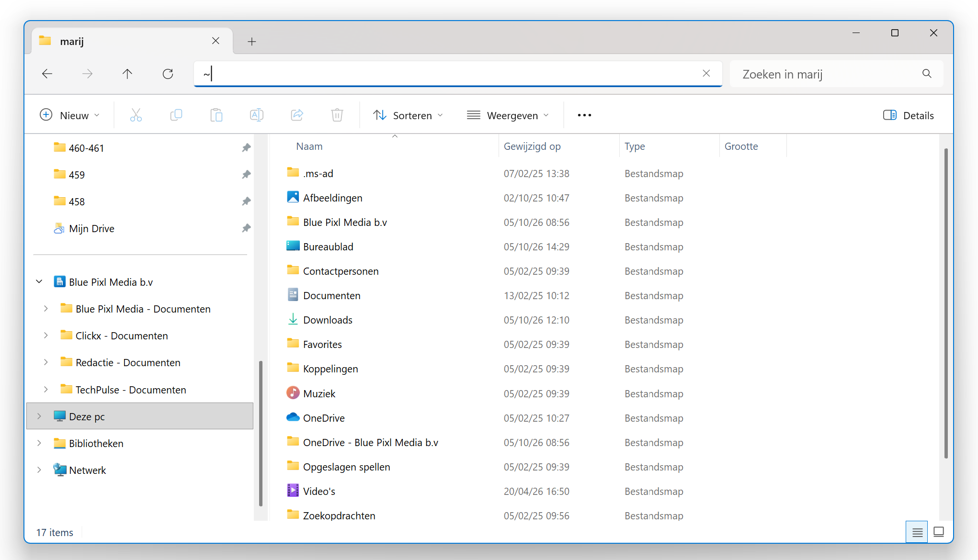The height and width of the screenshot is (560, 978).
Task: Switch to the details list layout icon
Action: coord(917,532)
